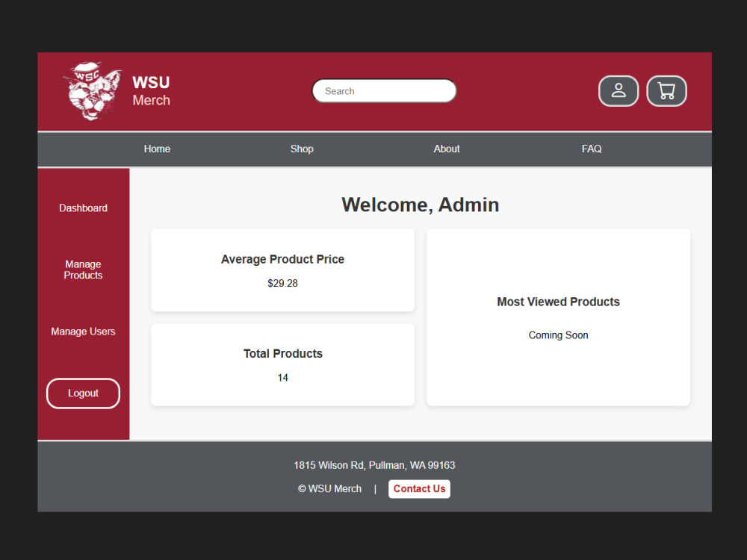The width and height of the screenshot is (747, 560).
Task: Select Dashboard in the admin sidebar
Action: [84, 208]
